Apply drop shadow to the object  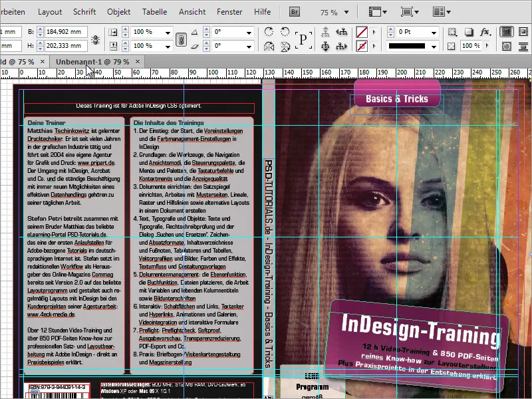tap(469, 32)
